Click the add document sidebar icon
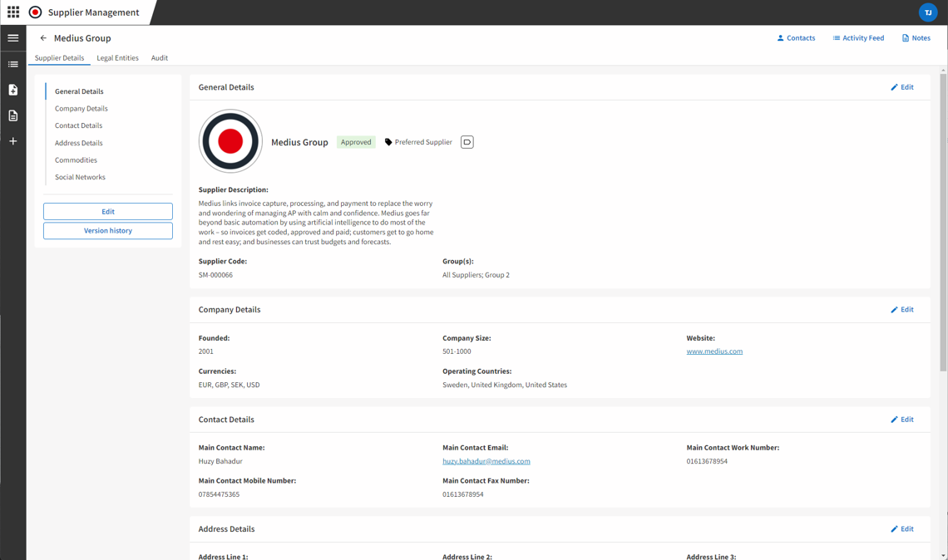Screen dimensions: 948x560 coord(13,90)
